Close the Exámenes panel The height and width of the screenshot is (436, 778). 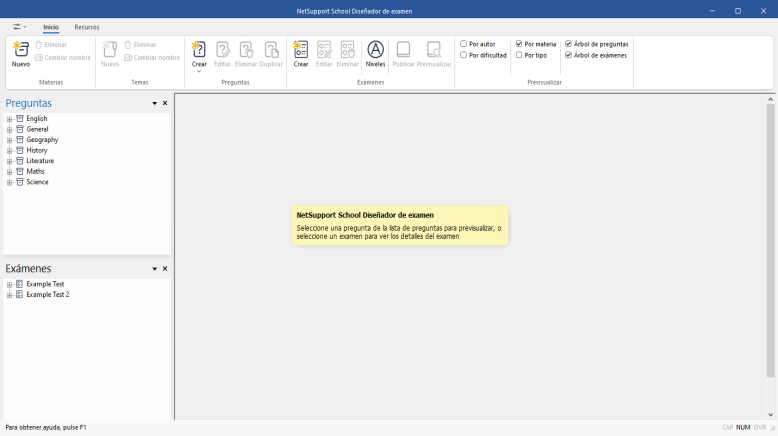pyautogui.click(x=165, y=268)
